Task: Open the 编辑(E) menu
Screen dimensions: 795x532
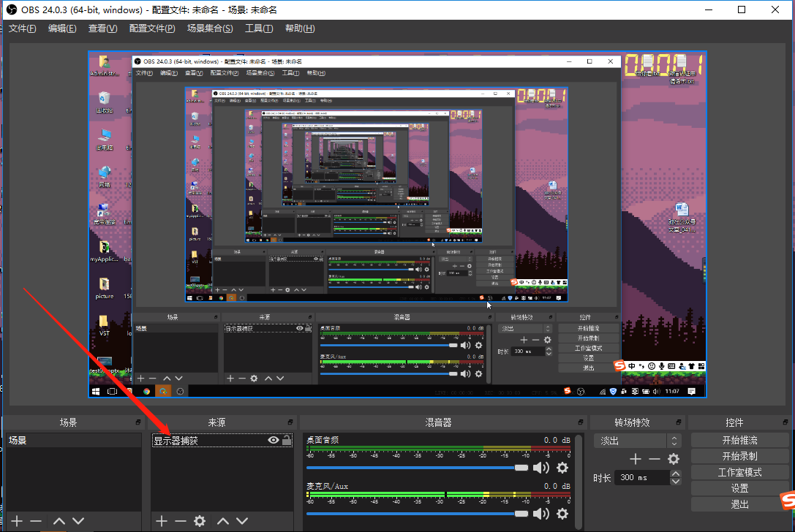Action: 62,28
